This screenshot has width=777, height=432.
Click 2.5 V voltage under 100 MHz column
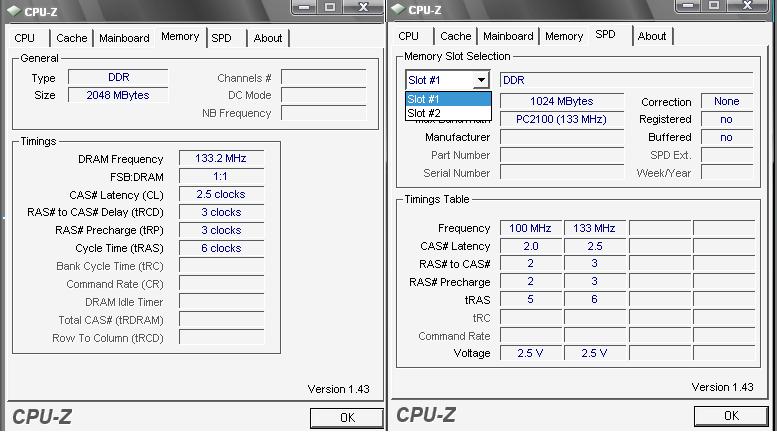tap(531, 353)
